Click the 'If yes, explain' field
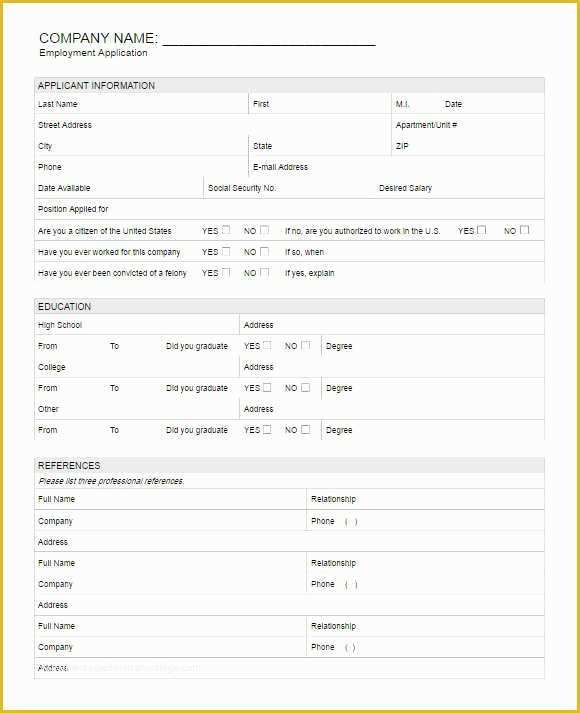 413,272
